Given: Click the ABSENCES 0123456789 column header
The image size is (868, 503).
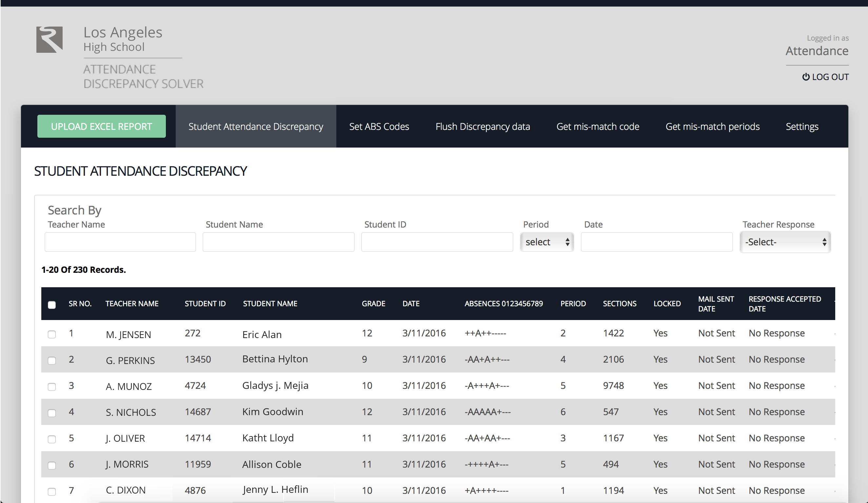Looking at the screenshot, I should 503,304.
